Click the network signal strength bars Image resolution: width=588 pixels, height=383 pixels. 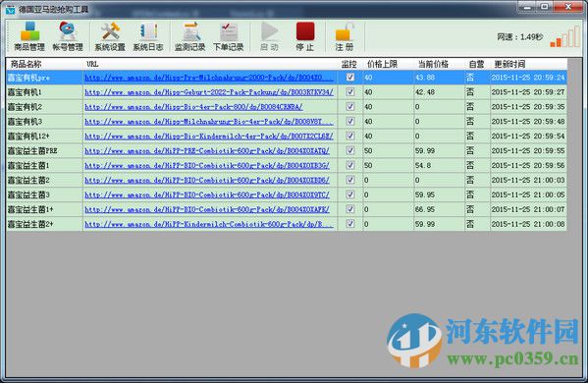[x=564, y=36]
